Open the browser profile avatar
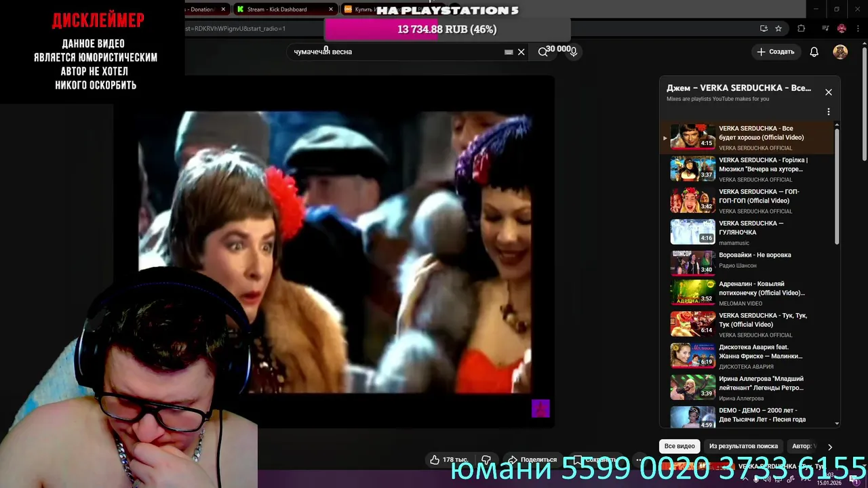Viewport: 868px width, 488px height. [842, 28]
